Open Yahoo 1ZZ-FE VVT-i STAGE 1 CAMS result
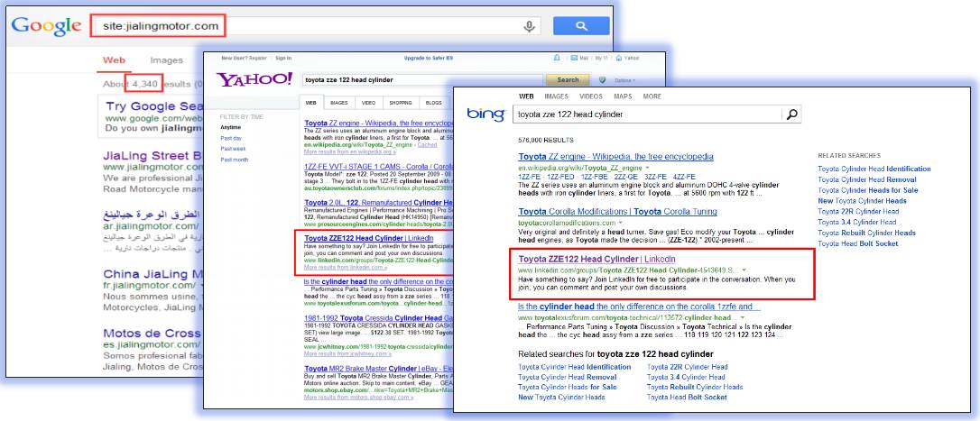The width and height of the screenshot is (980, 421). 378,167
